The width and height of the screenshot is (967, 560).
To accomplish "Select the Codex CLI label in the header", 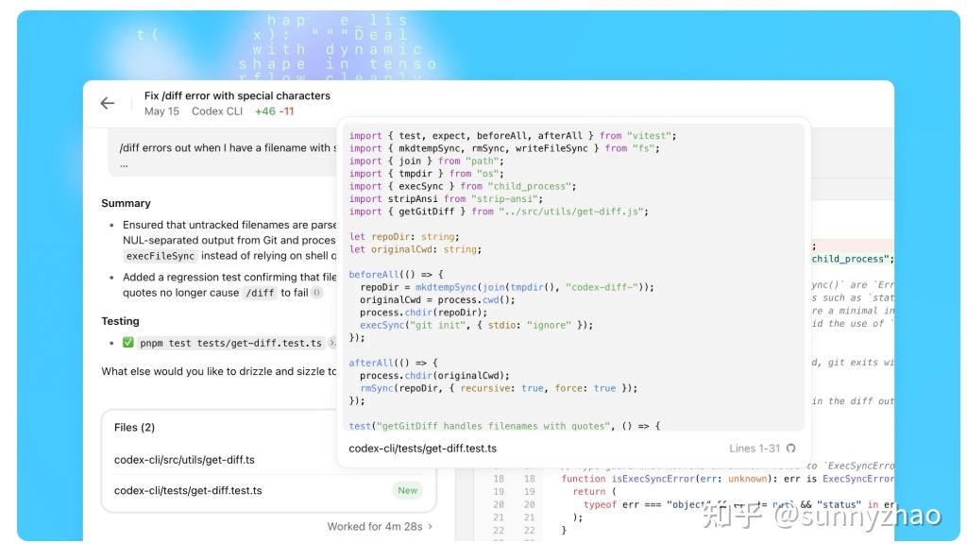I will coord(217,111).
